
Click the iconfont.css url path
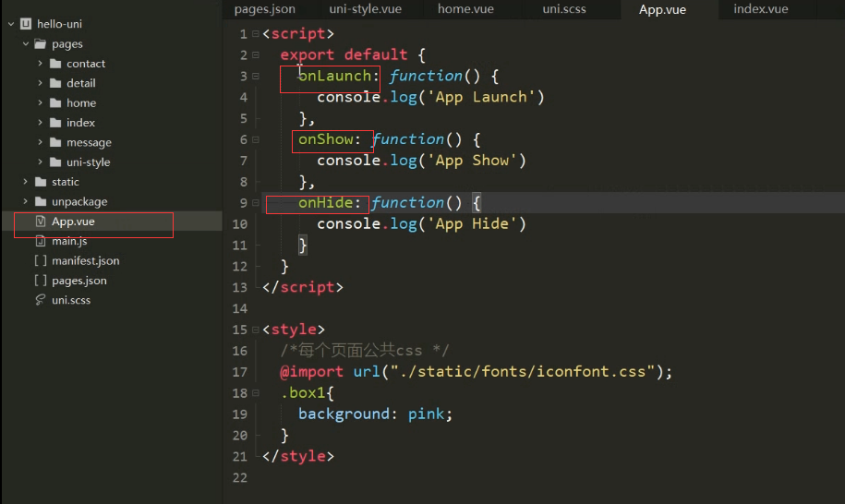(522, 371)
